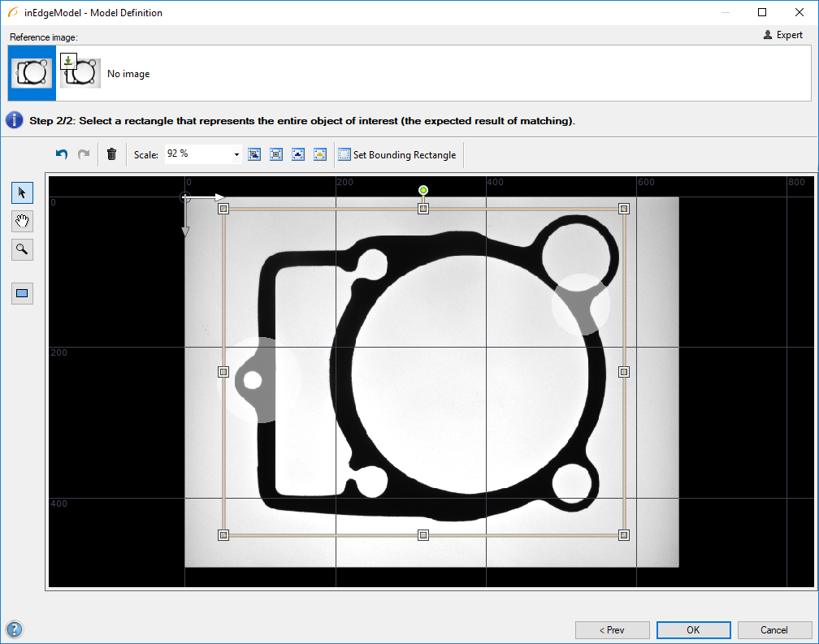Select the arrow pointer tool
Viewport: 819px width, 644px height.
22,192
